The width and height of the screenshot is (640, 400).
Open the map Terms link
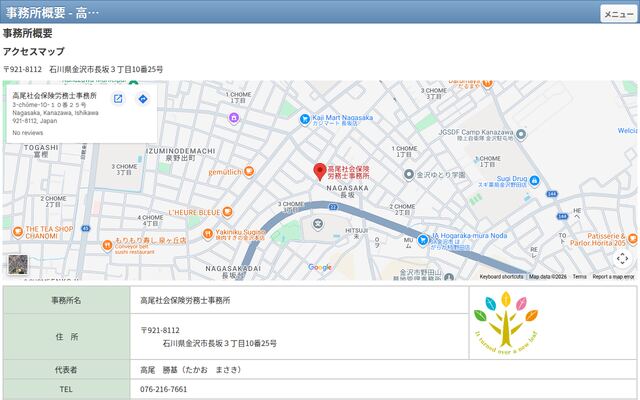pyautogui.click(x=579, y=277)
